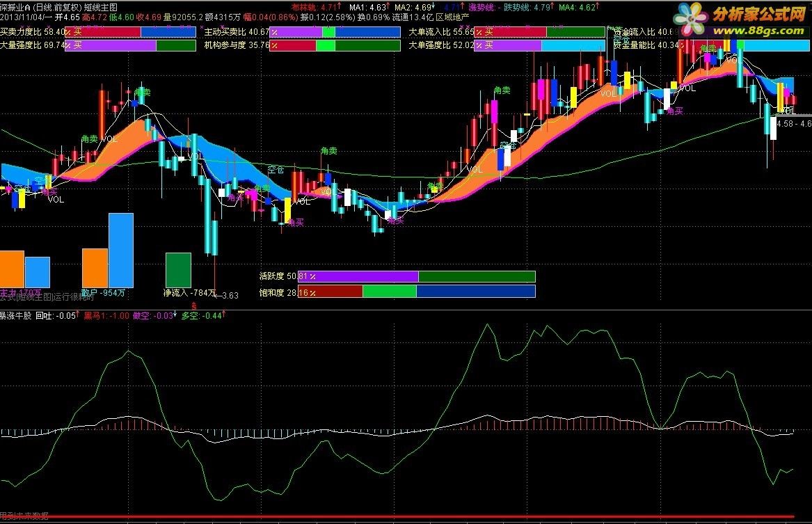Click the 大单流入比 red-green ratio bar
This screenshot has width=812, height=524.
(x=540, y=32)
